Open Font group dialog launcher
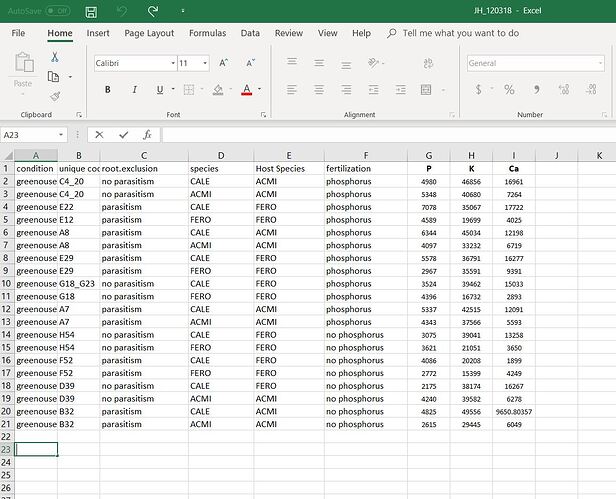This screenshot has width=616, height=499. [x=263, y=115]
